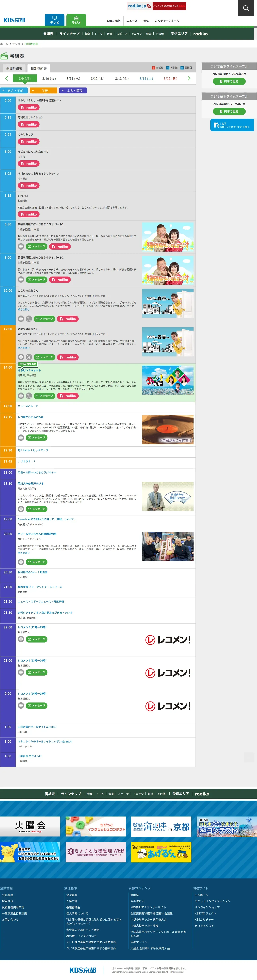The image size is (257, 980).
Task: Select the ラジオ tab with radio icon
Action: point(76,20)
